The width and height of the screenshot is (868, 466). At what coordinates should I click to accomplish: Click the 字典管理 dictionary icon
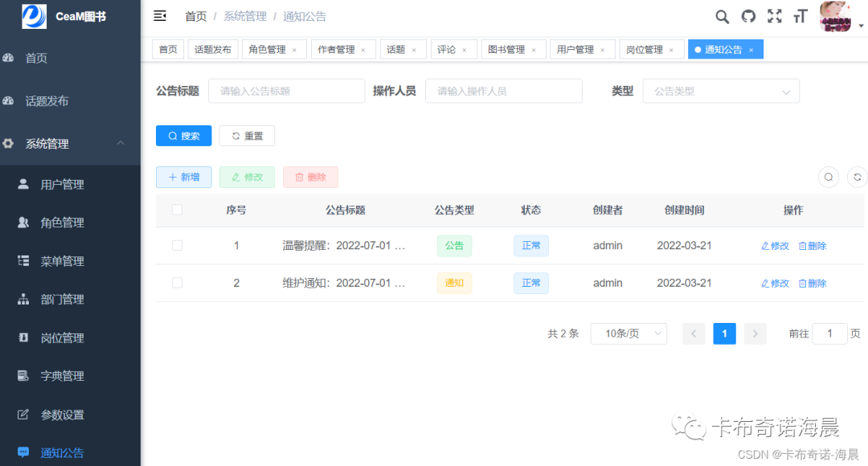click(23, 376)
